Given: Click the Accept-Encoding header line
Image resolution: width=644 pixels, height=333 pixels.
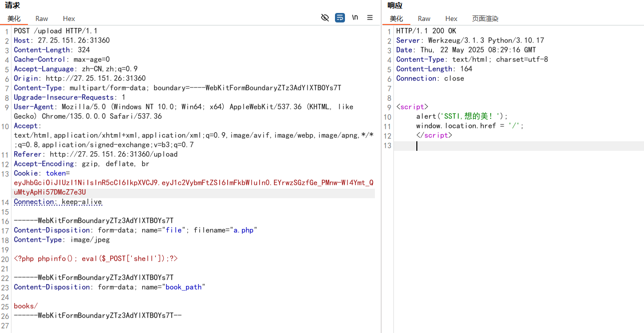Looking at the screenshot, I should coord(82,164).
